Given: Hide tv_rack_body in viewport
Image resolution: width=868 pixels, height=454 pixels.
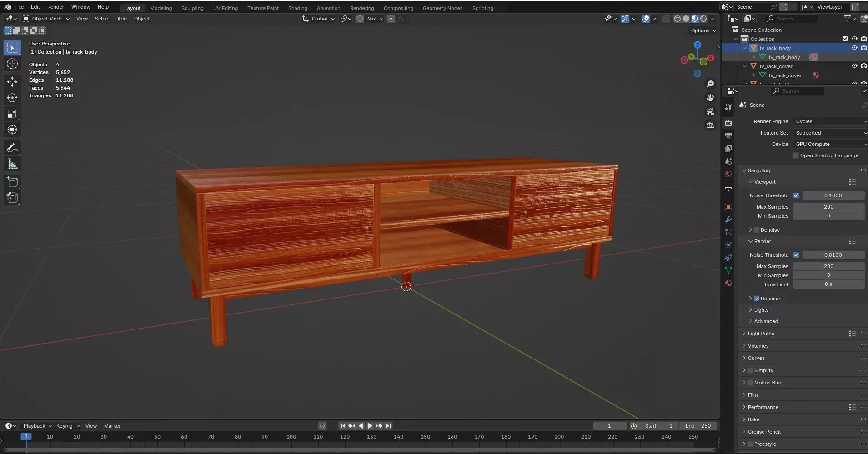Looking at the screenshot, I should pos(854,48).
